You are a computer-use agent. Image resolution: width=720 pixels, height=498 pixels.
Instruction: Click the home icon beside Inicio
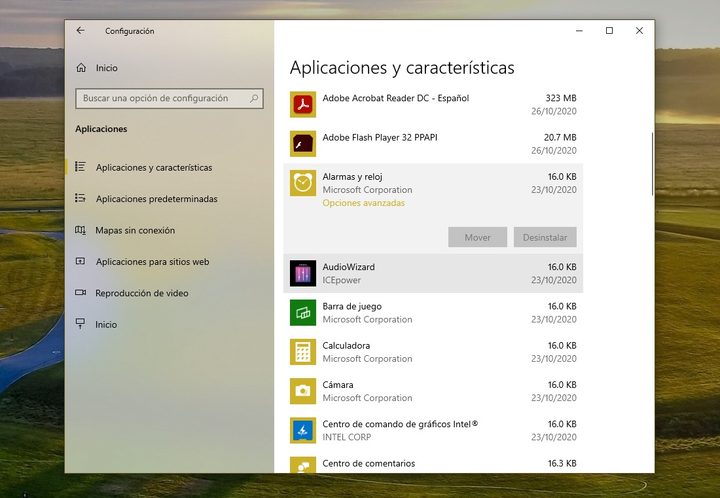click(81, 67)
